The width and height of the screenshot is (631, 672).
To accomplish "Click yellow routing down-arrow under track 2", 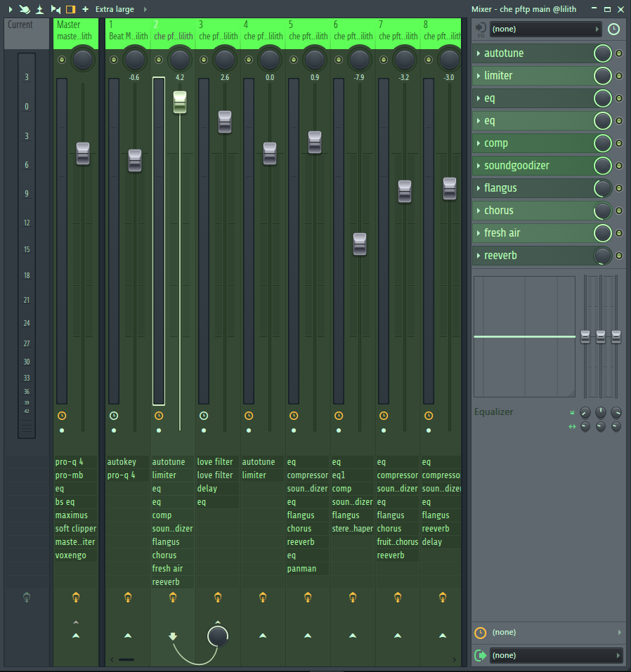I will pyautogui.click(x=173, y=636).
